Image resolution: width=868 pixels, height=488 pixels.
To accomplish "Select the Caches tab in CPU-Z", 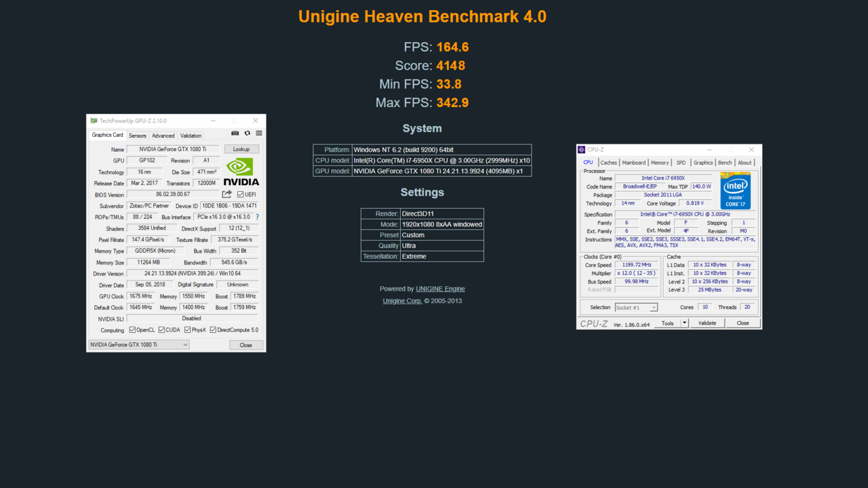I will [x=609, y=163].
